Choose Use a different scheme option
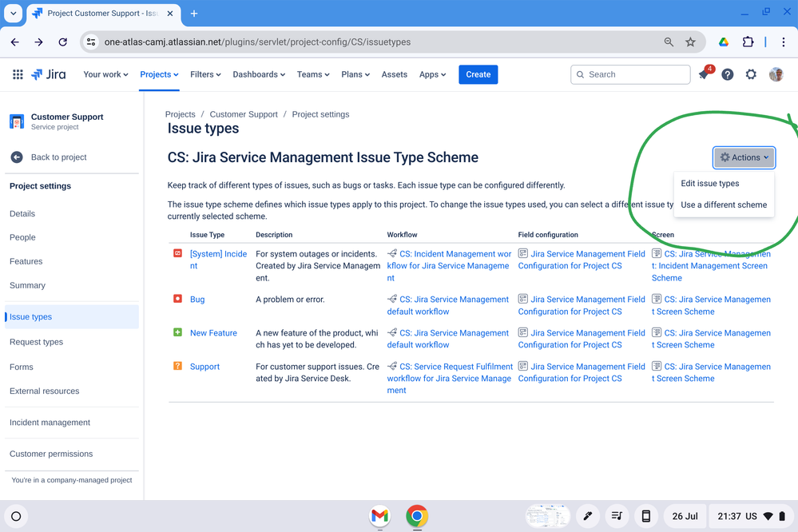Screen dimensions: 798x532 723,205
